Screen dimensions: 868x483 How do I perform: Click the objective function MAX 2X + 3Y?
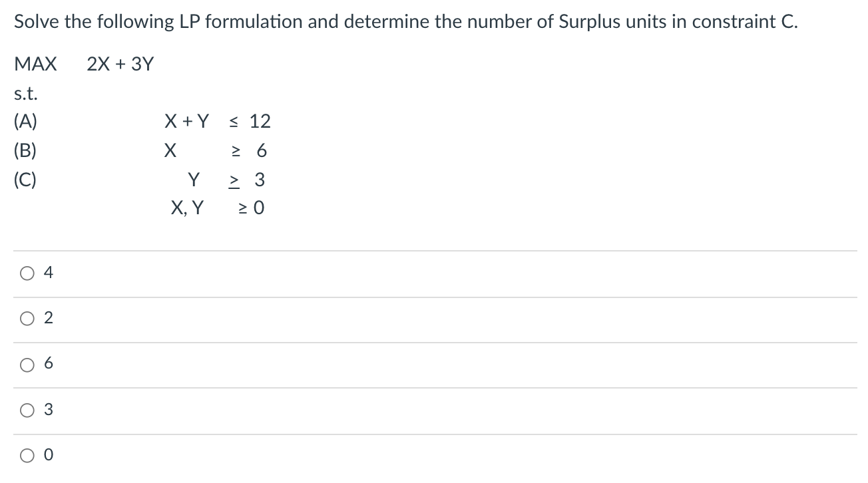[83, 63]
